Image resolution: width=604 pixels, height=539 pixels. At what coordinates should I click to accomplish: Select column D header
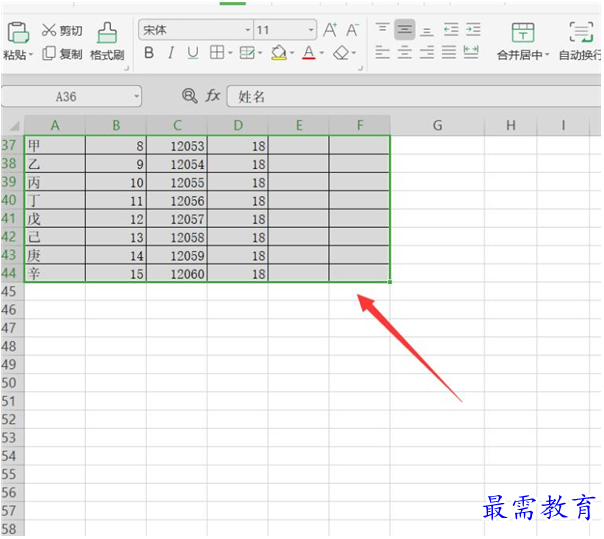click(x=238, y=125)
